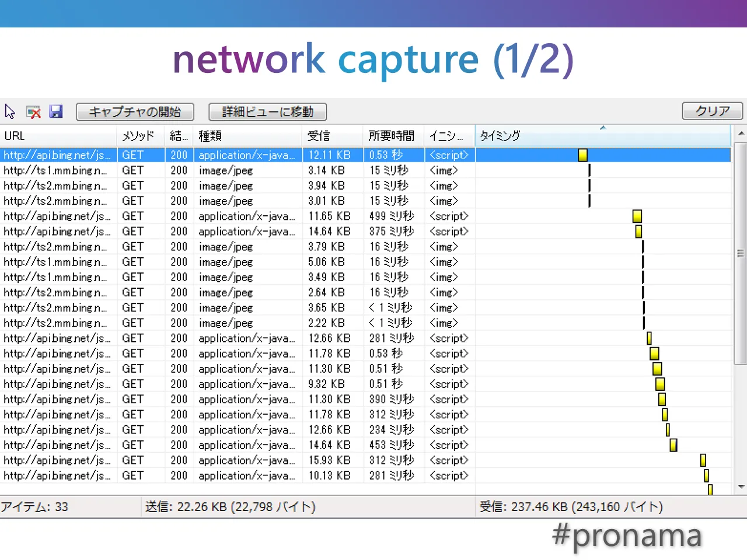
Task: Click the 詳細ビューに移動 button
Action: tap(267, 111)
